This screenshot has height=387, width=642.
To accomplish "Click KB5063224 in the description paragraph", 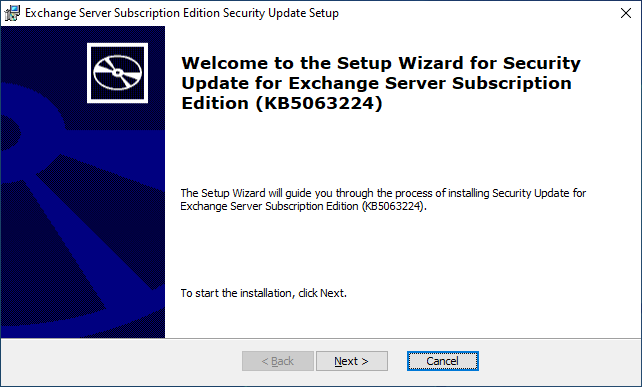I will 393,206.
